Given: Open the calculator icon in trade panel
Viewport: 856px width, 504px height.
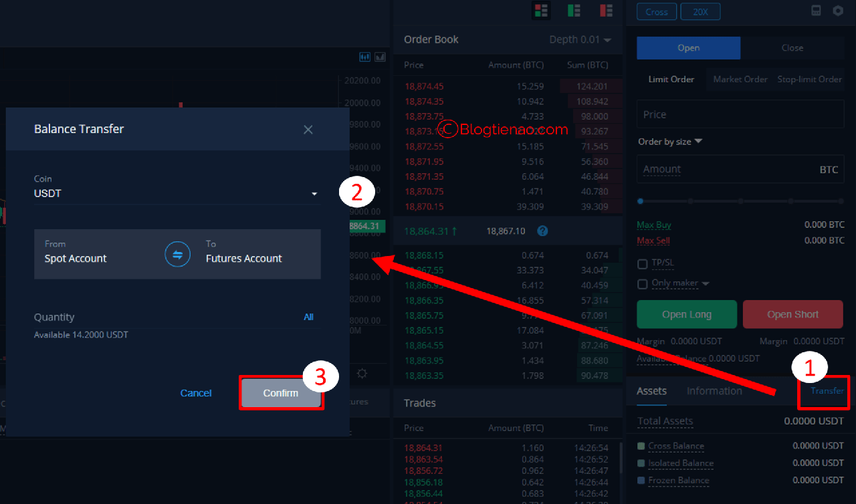Looking at the screenshot, I should coord(816,11).
